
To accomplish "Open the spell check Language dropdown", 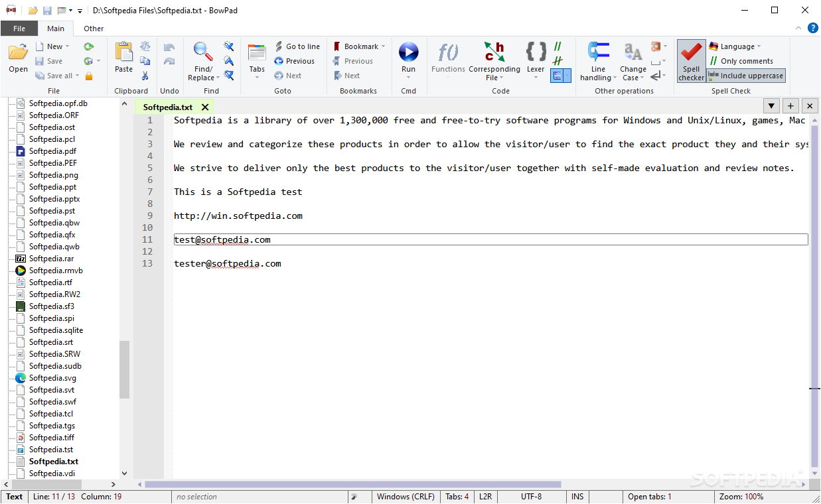I will (734, 46).
